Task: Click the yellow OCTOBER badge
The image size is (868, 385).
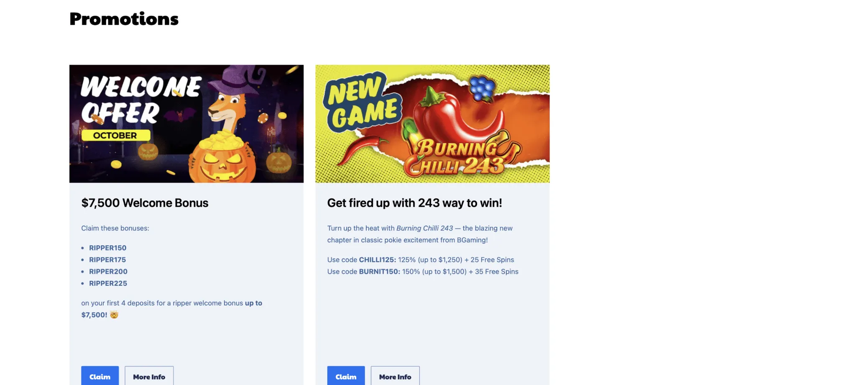Action: (x=115, y=136)
